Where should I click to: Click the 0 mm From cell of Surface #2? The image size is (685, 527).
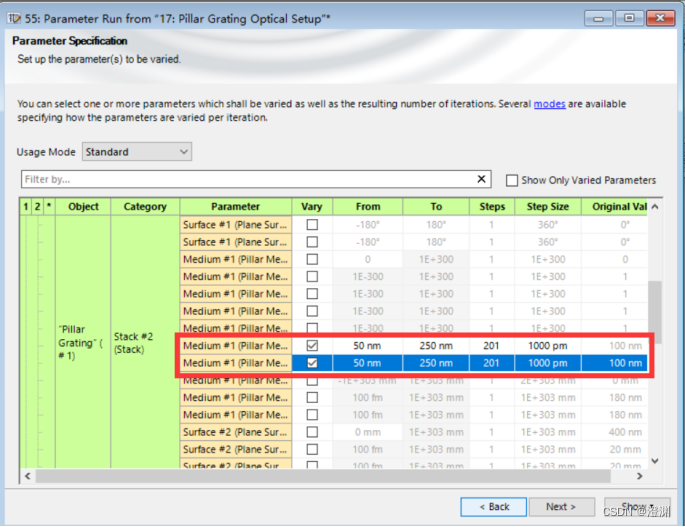click(x=367, y=432)
